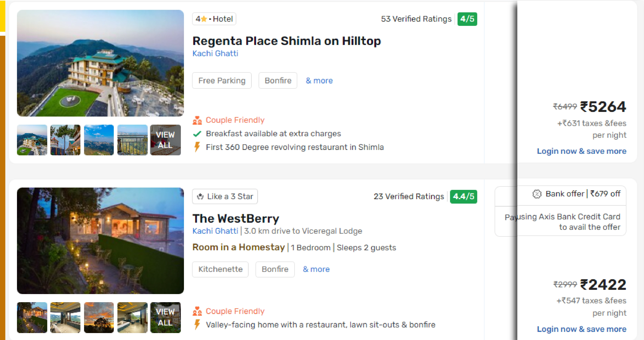This screenshot has width=644, height=340.
Task: Select the Free Parking amenity tag
Action: (222, 80)
